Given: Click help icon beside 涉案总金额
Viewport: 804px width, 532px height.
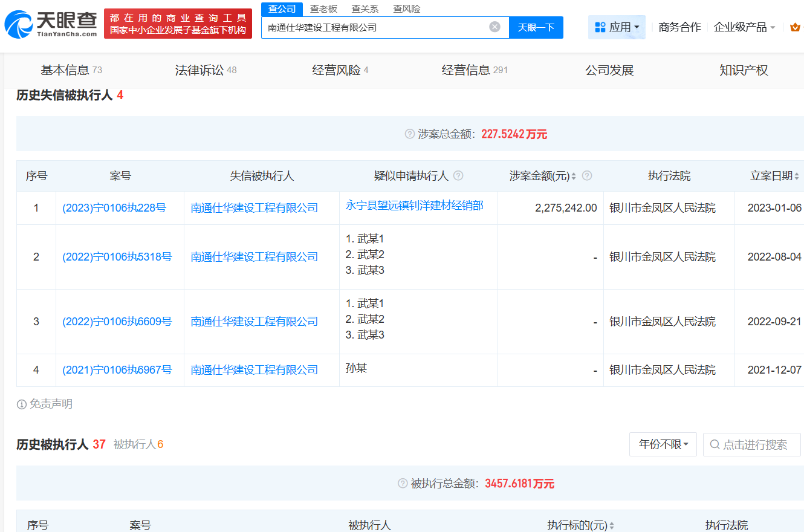Looking at the screenshot, I should coord(410,134).
